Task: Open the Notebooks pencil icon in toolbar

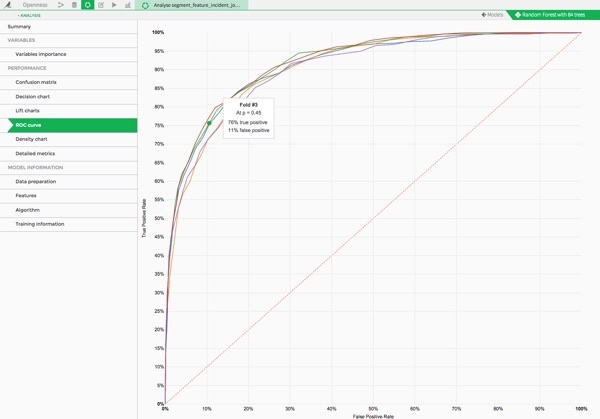Action: tap(101, 5)
